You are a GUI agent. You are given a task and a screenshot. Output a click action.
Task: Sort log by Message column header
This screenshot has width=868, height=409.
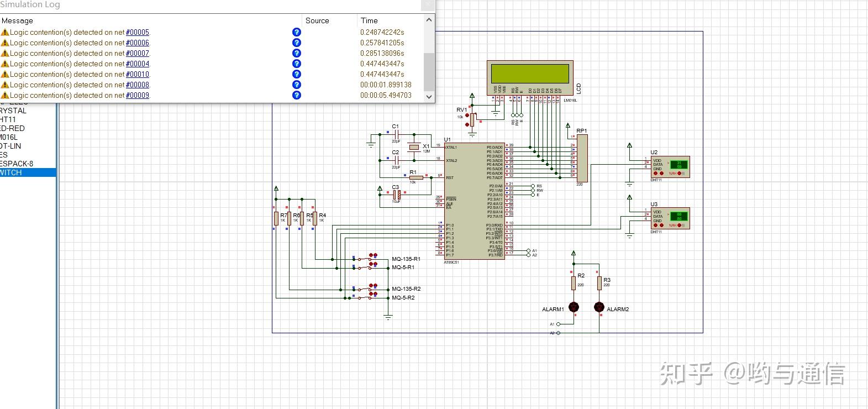150,20
